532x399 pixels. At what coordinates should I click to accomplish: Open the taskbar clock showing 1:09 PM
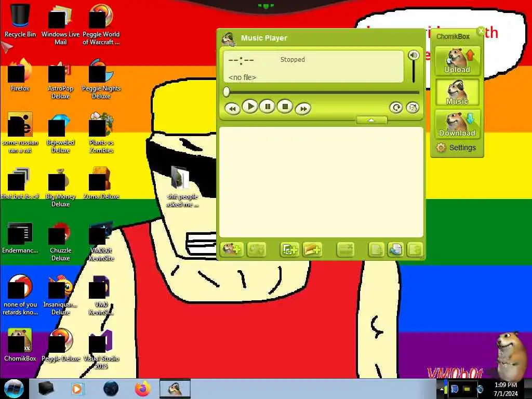[x=506, y=389]
